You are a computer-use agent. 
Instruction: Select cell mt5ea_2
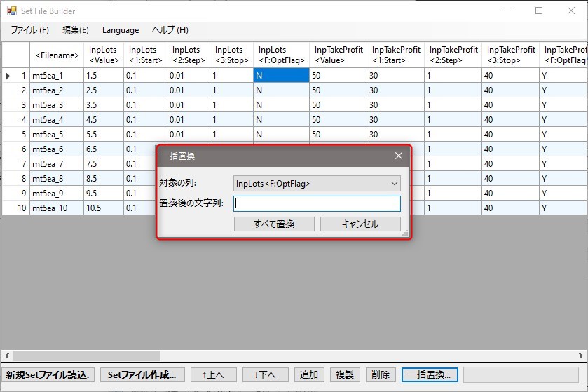click(57, 90)
